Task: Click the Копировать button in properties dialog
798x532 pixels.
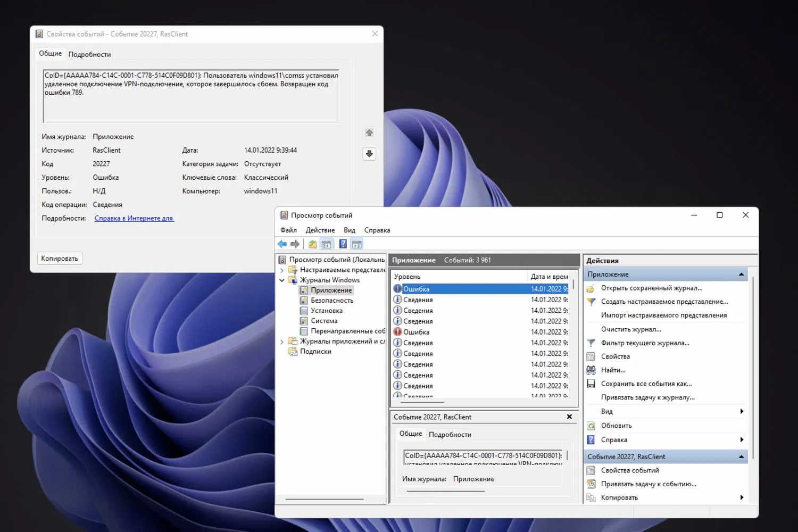Action: 60,259
